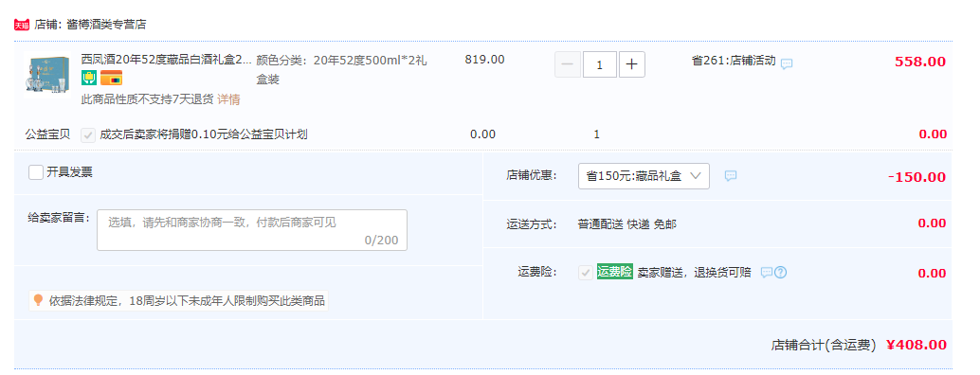The width and height of the screenshot is (980, 375).
Task: Click the 卖家赠送，退换货可赔 text
Action: (x=694, y=273)
